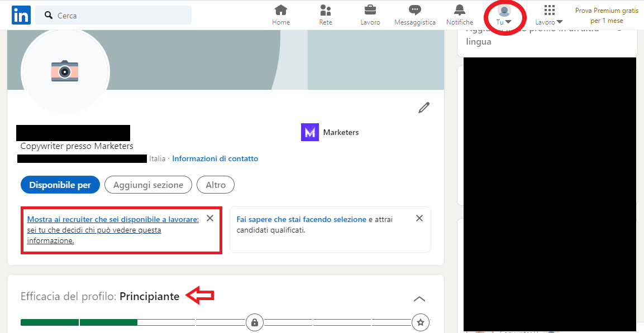Click the "Disponibile per" button
The width and height of the screenshot is (644, 333).
coord(60,185)
